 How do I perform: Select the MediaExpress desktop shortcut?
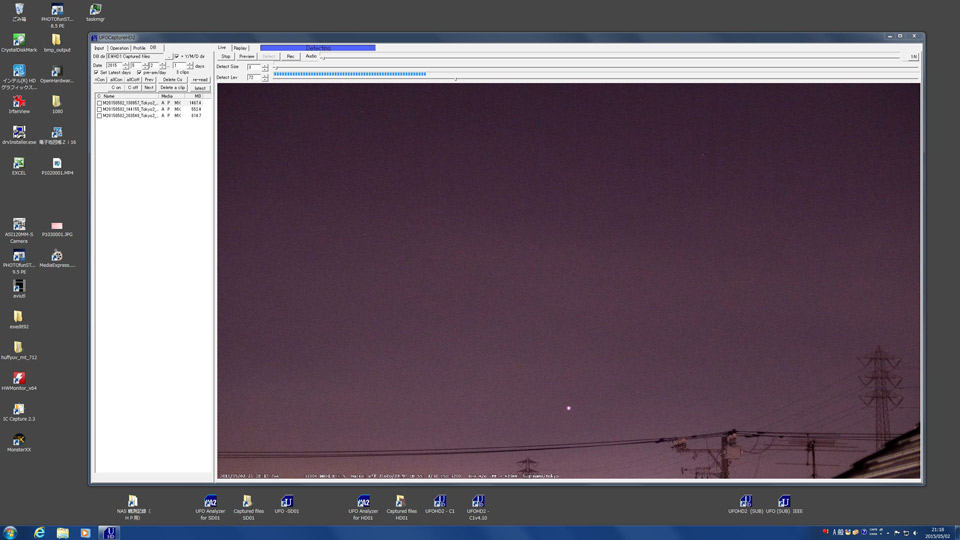(x=57, y=259)
